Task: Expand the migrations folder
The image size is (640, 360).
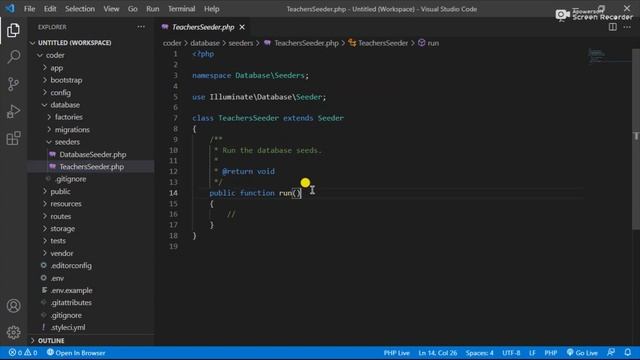Action: 91,129
